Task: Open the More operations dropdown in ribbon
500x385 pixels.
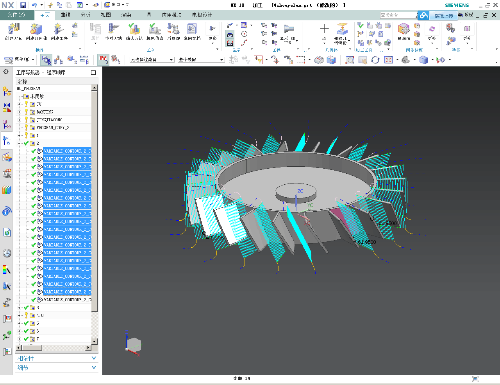Action: 212,33
